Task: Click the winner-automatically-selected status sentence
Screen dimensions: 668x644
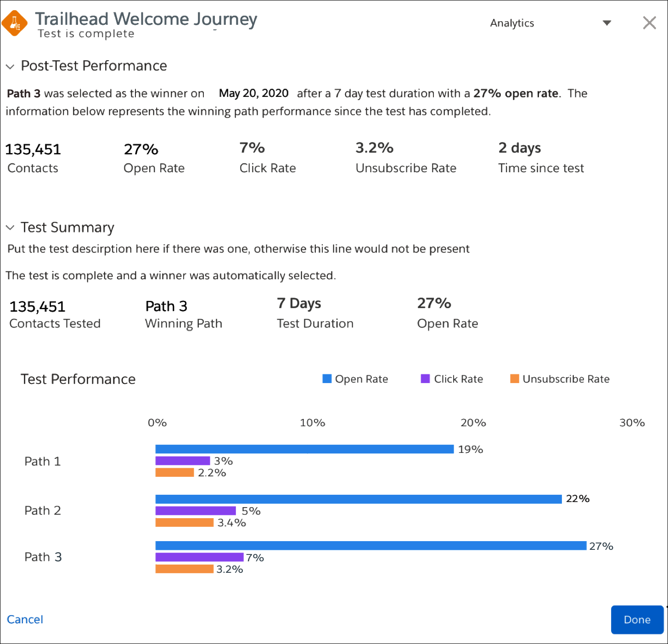Action: click(x=171, y=276)
